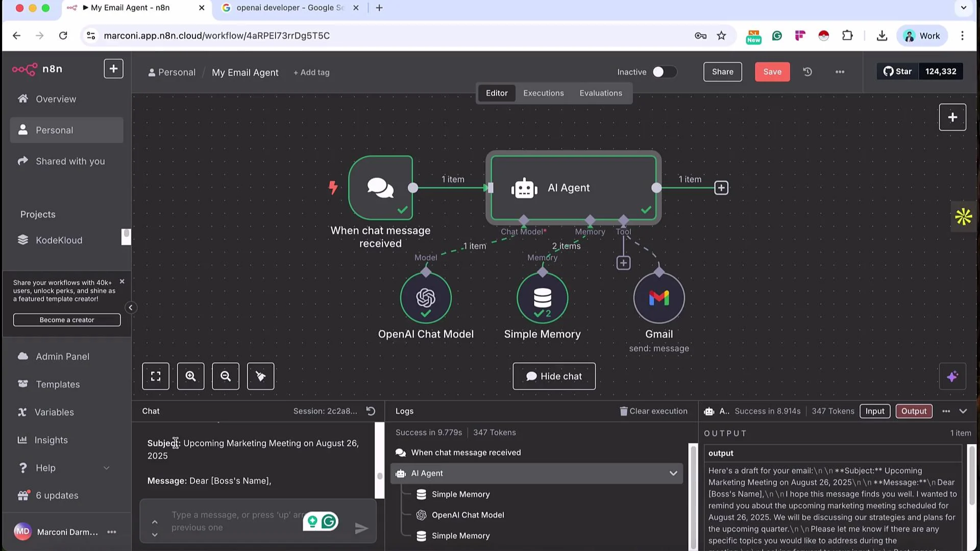
Task: Show the Input pane
Action: pos(875,411)
